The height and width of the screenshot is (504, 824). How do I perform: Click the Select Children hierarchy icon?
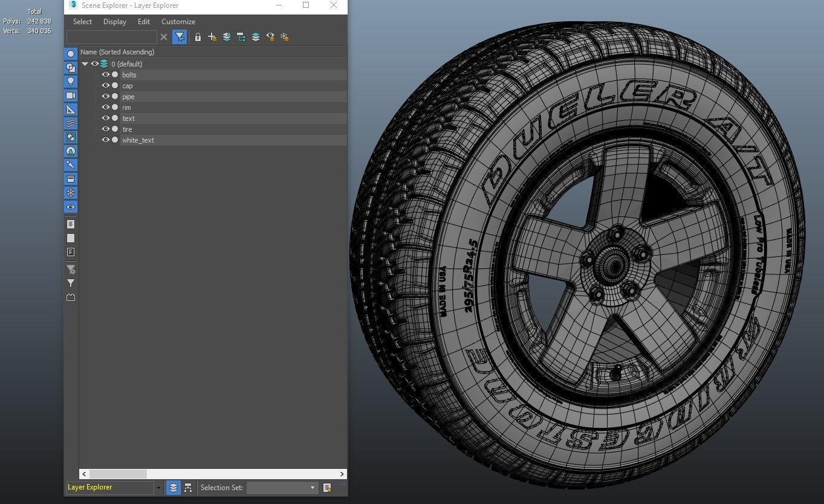point(241,37)
